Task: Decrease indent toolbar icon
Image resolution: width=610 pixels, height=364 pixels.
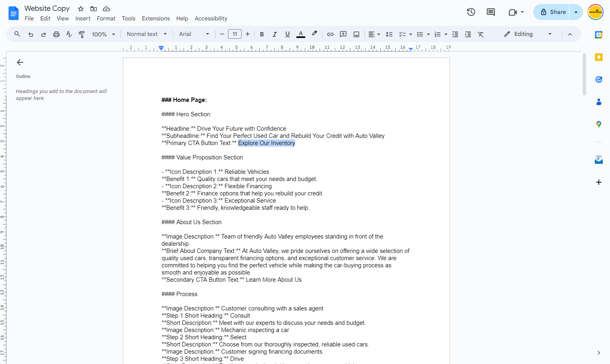Action: tap(455, 34)
